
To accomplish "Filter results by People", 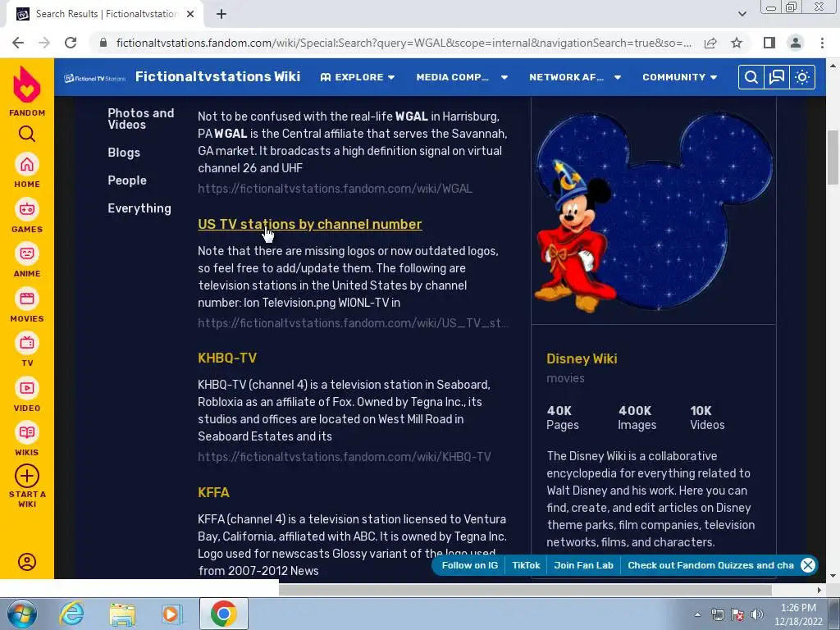I will tap(127, 180).
